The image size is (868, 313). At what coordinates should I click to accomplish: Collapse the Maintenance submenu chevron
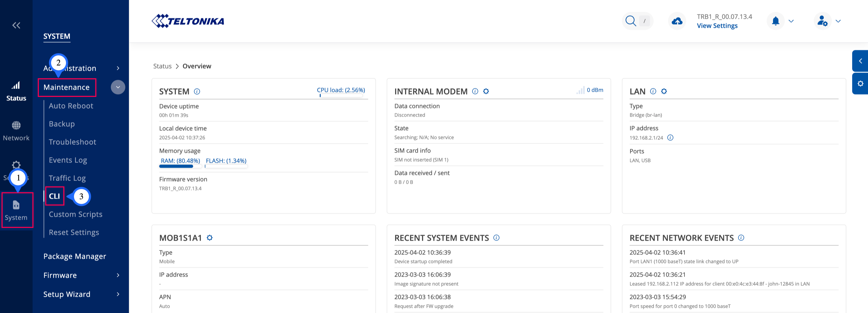pyautogui.click(x=118, y=87)
